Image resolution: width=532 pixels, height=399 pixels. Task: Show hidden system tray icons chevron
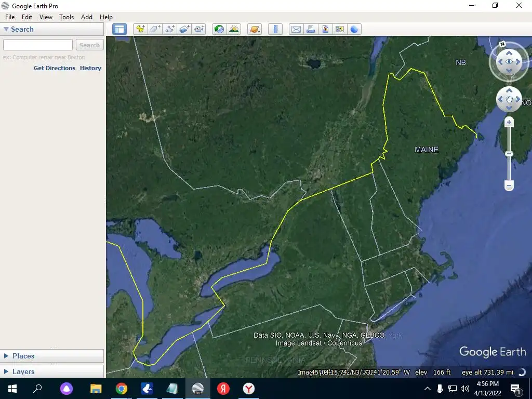tap(428, 389)
